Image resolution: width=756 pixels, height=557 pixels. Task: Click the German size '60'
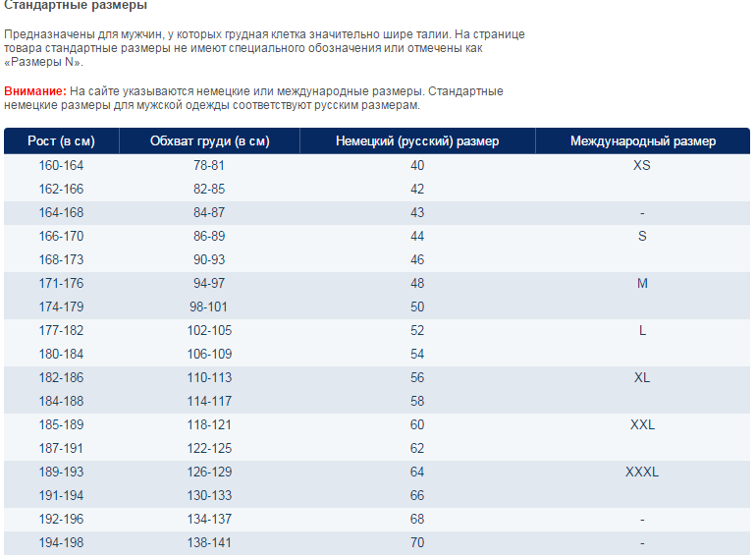coord(417,424)
